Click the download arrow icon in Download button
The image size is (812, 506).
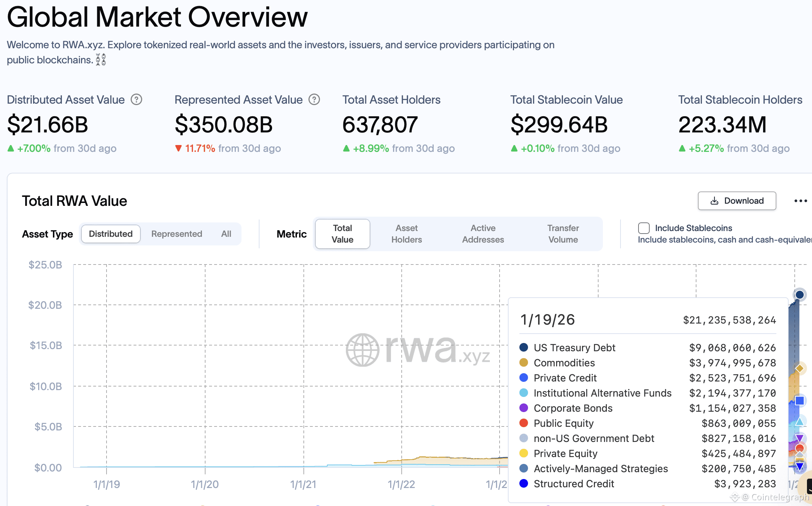(714, 201)
